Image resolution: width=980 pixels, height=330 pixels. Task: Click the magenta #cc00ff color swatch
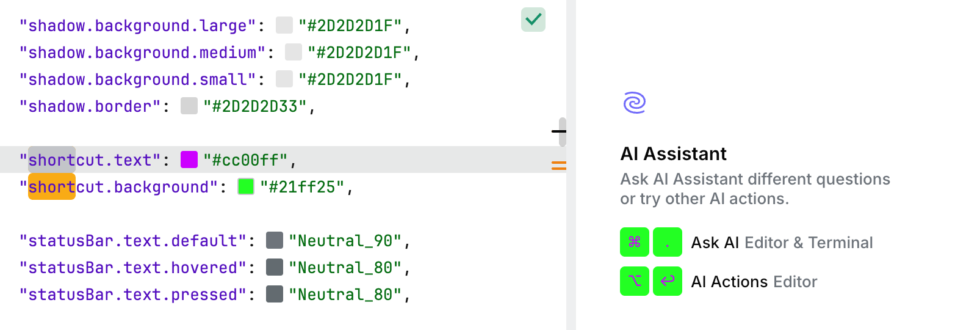(189, 160)
